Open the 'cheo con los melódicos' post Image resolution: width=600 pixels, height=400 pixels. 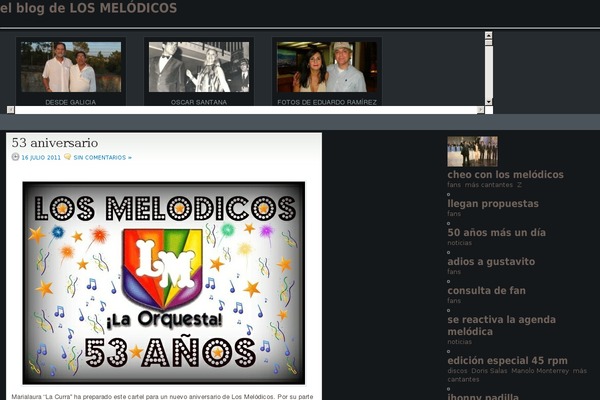(505, 175)
